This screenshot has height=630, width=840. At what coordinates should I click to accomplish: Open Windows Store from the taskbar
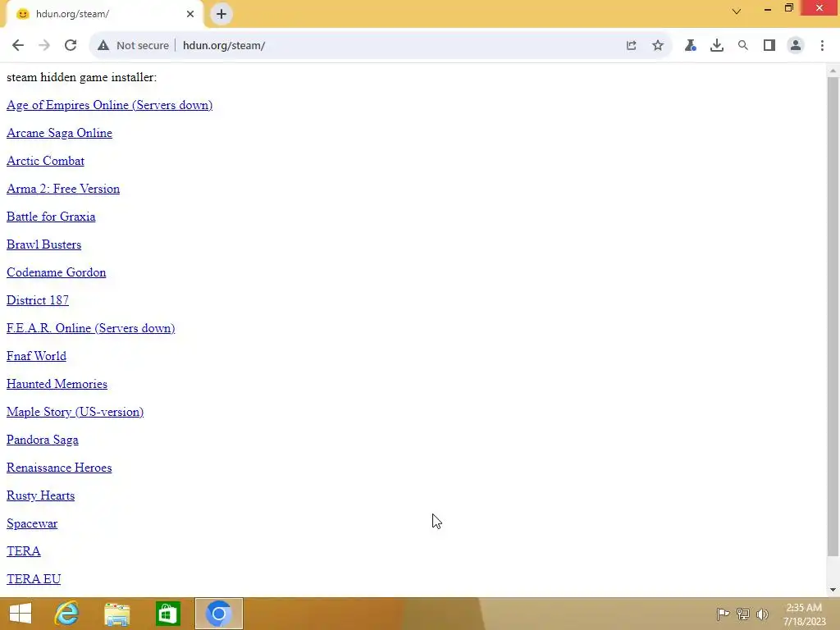(x=167, y=614)
